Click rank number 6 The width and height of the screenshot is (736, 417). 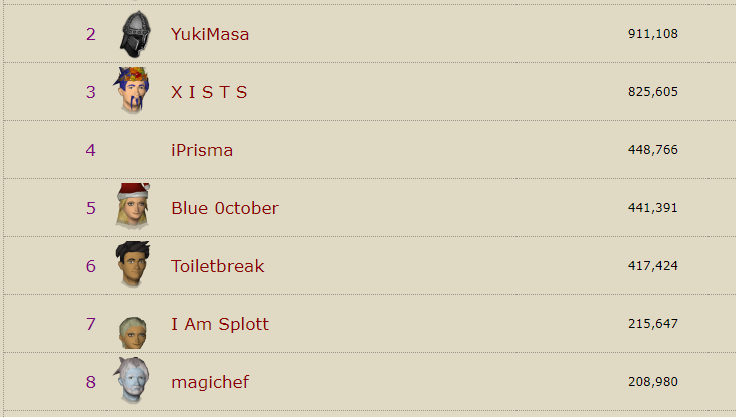coord(91,266)
